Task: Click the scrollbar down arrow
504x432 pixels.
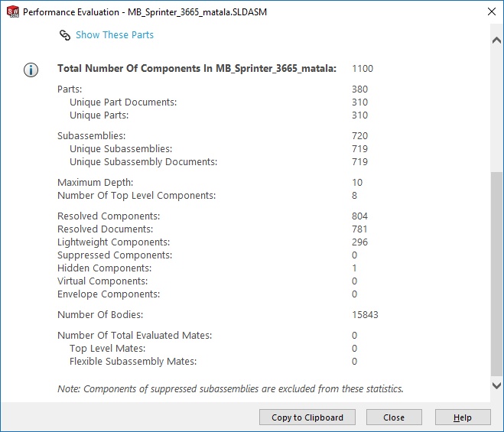Action: point(496,385)
